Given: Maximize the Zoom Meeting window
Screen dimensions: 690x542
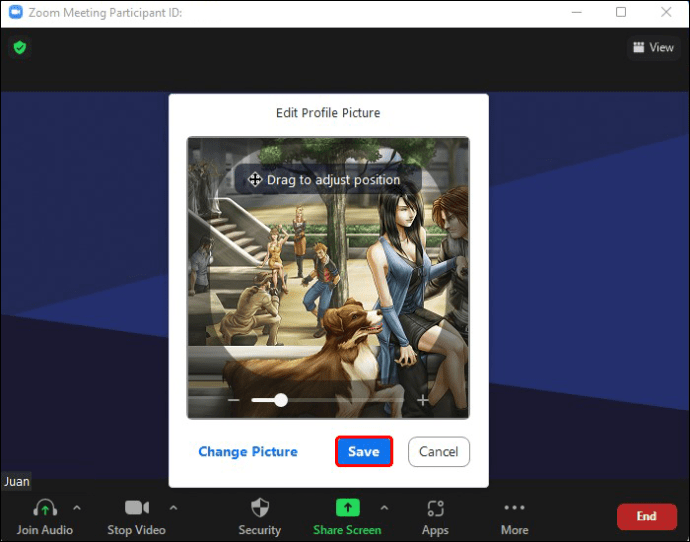Looking at the screenshot, I should 621,12.
